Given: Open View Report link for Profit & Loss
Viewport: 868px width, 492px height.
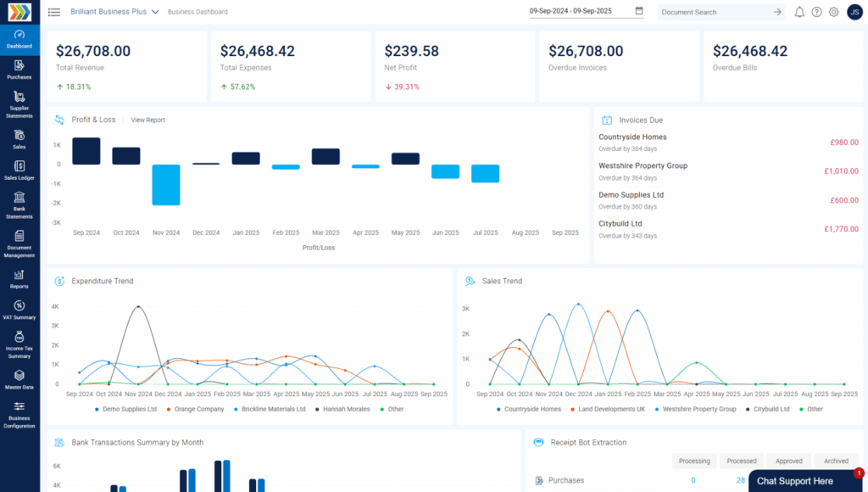Looking at the screenshot, I should 147,120.
